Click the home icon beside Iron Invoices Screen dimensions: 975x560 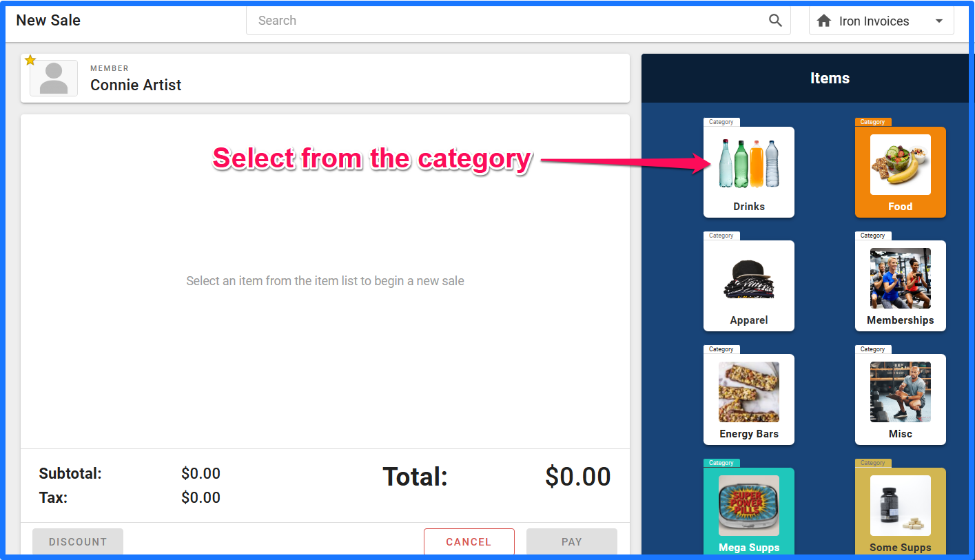[x=823, y=21]
